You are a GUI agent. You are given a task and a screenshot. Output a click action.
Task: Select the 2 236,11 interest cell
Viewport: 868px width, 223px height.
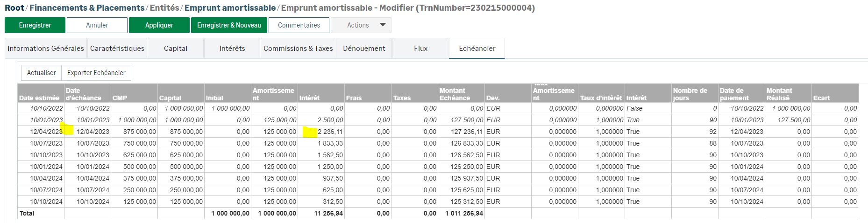tap(330, 132)
